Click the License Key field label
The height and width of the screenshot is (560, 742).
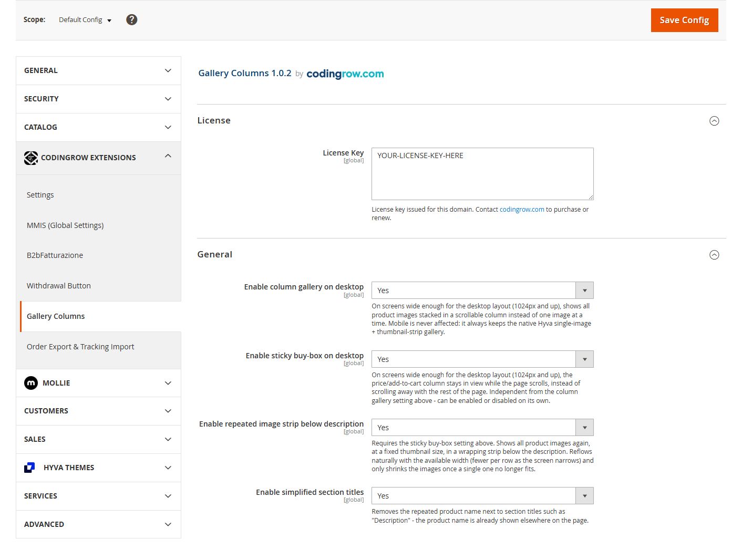(x=343, y=153)
